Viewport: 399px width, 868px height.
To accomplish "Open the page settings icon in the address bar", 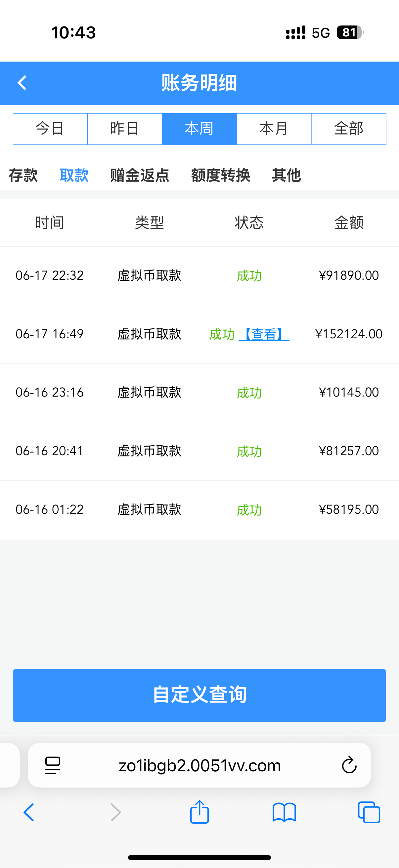I will click(x=53, y=765).
